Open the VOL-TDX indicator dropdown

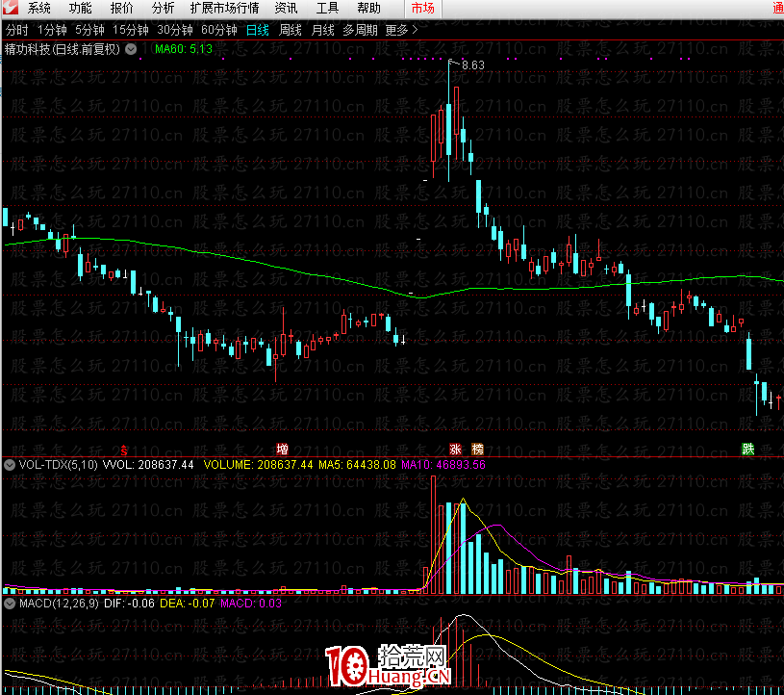point(10,464)
